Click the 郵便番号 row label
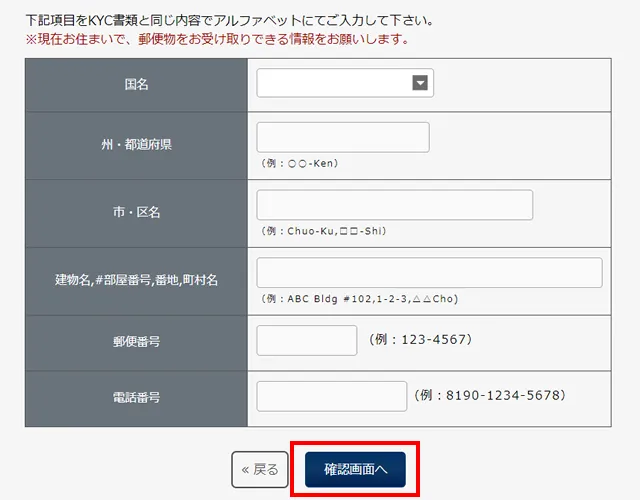This screenshot has height=500, width=640. [x=136, y=341]
